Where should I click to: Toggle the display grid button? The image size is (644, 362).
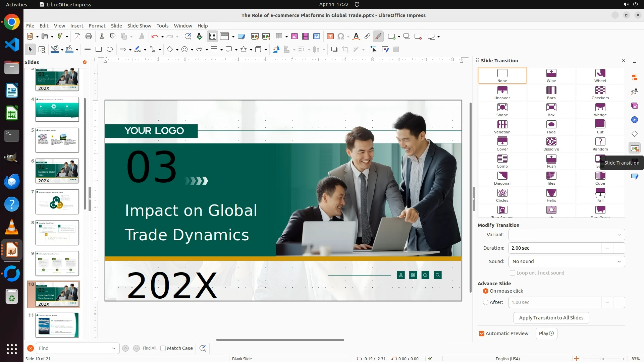(213, 37)
